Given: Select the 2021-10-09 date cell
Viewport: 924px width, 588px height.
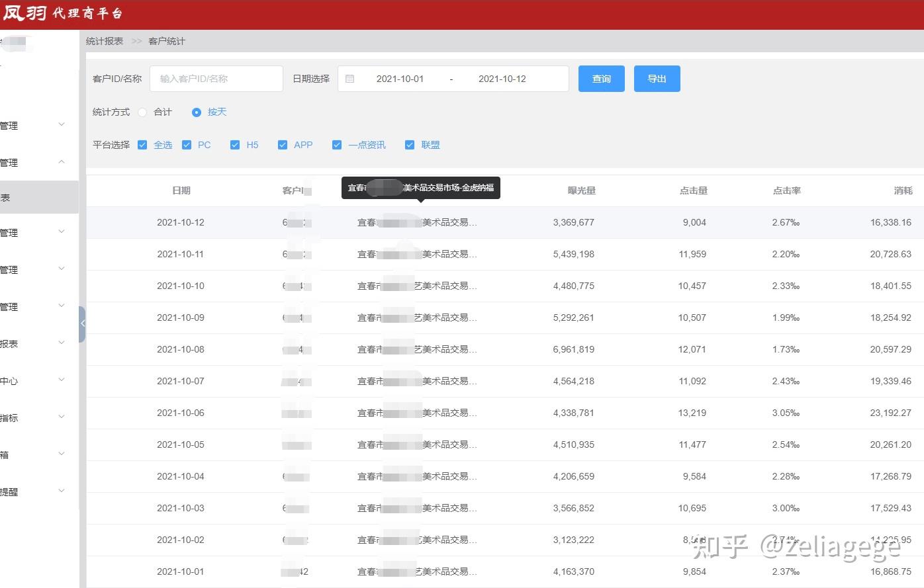Looking at the screenshot, I should tap(181, 317).
